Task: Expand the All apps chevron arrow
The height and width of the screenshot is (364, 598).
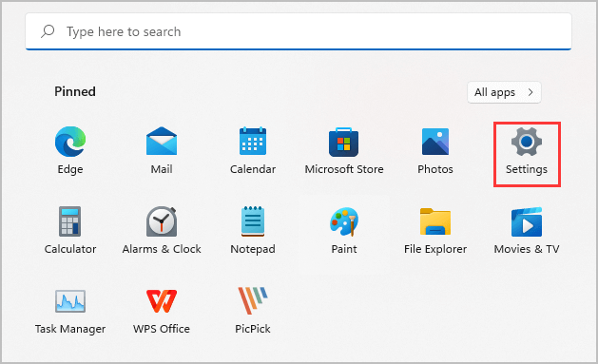Action: click(530, 92)
